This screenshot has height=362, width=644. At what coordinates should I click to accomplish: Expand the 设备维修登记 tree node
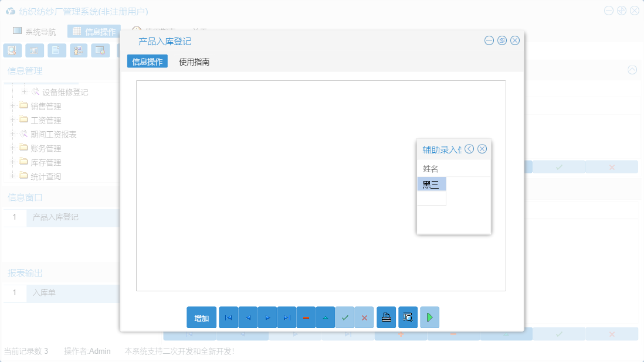24,91
